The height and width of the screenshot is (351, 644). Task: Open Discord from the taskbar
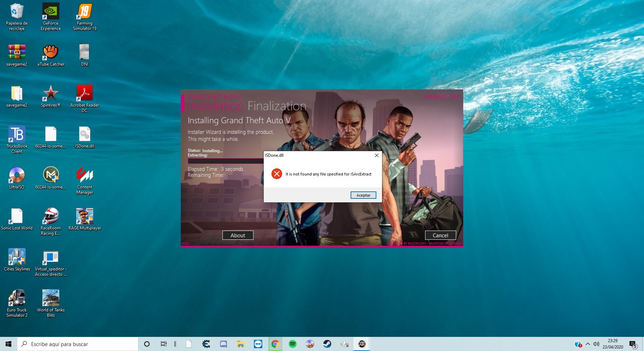(223, 344)
